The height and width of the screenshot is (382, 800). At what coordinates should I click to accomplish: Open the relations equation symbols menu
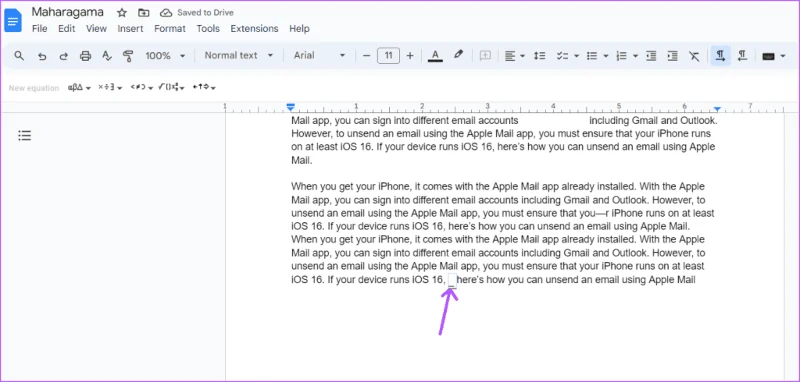(x=141, y=88)
